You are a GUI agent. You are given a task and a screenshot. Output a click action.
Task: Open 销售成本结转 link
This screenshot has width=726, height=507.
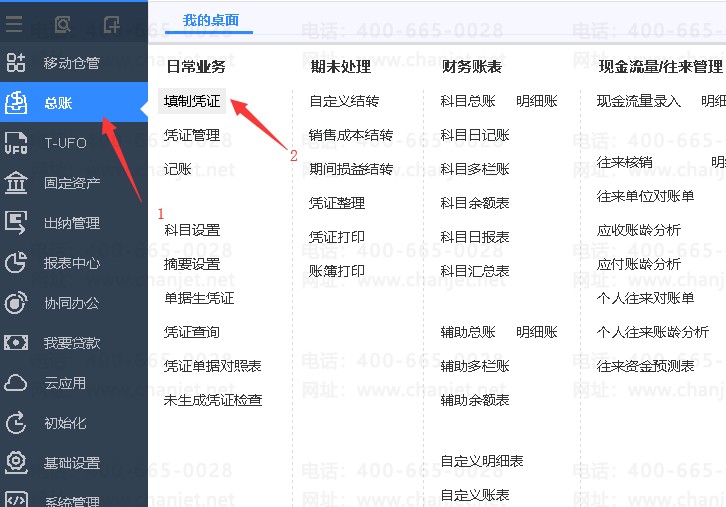[351, 135]
